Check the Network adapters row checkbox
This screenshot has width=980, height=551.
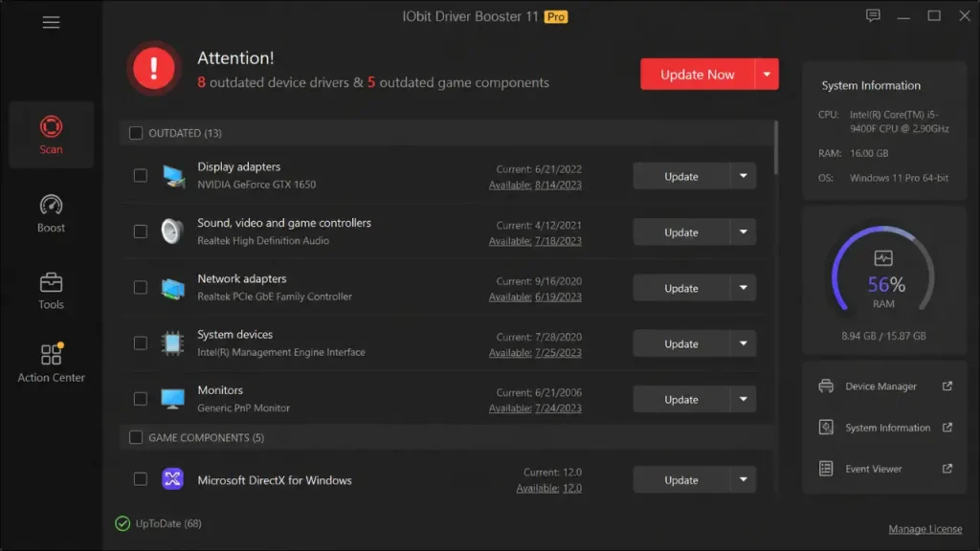141,287
